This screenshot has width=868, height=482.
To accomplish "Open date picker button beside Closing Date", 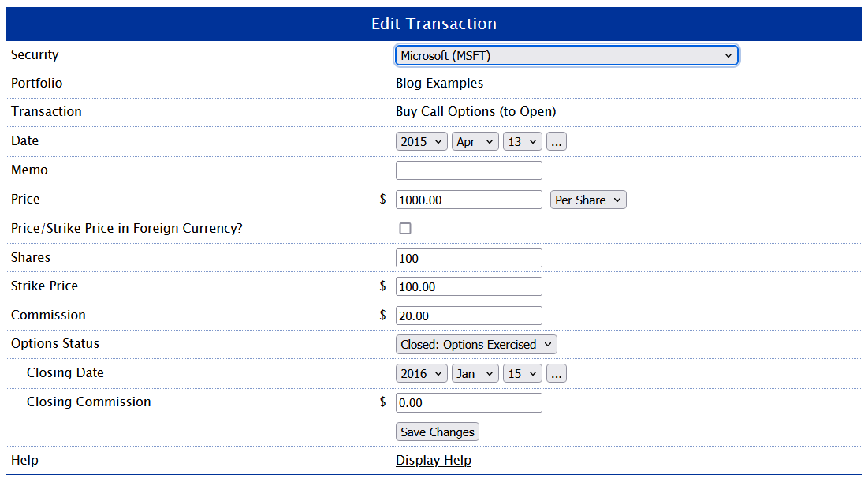I will (557, 374).
